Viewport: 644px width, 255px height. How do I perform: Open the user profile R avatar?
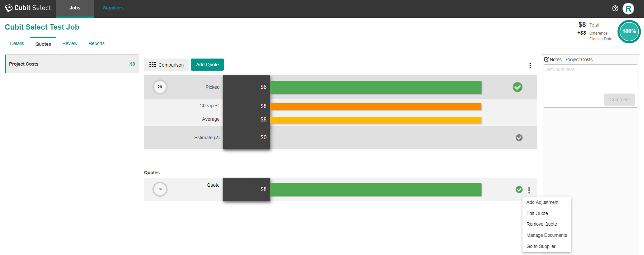tap(628, 8)
